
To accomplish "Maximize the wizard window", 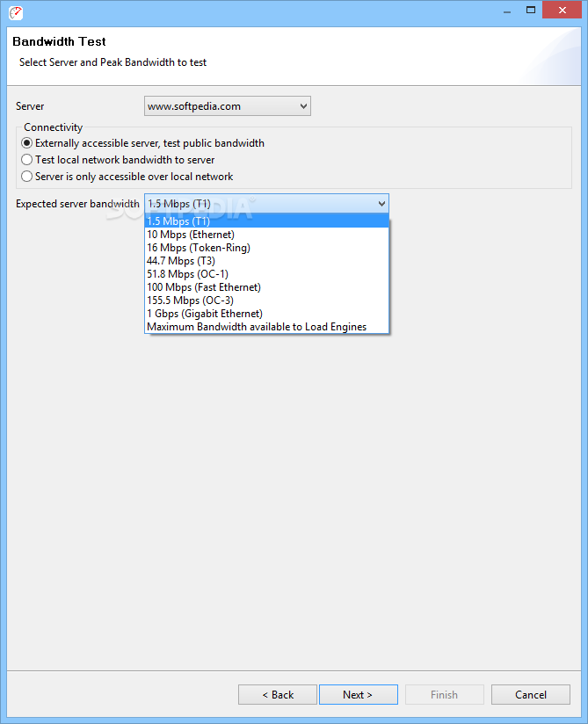I will tap(531, 11).
